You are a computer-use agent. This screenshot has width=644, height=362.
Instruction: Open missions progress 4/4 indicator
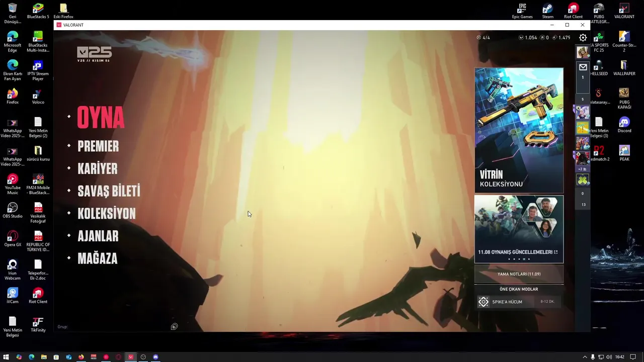click(x=483, y=38)
